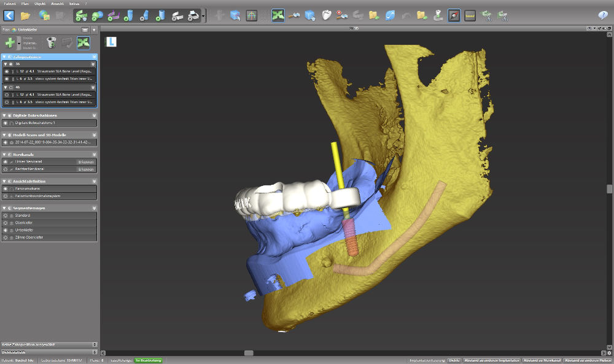This screenshot has width=614, height=364.
Task: Select workflow step 6 sleeve icon
Action: 160,16
